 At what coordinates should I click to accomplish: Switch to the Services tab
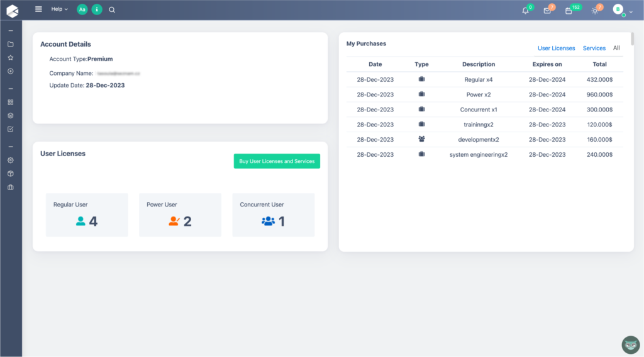pyautogui.click(x=594, y=48)
